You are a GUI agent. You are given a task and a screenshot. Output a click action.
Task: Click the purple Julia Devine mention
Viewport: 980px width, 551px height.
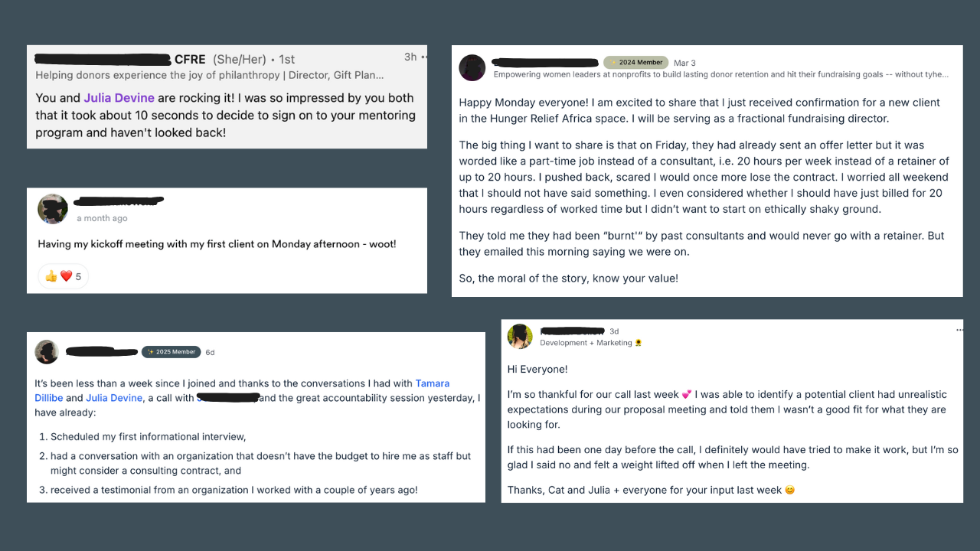tap(119, 98)
